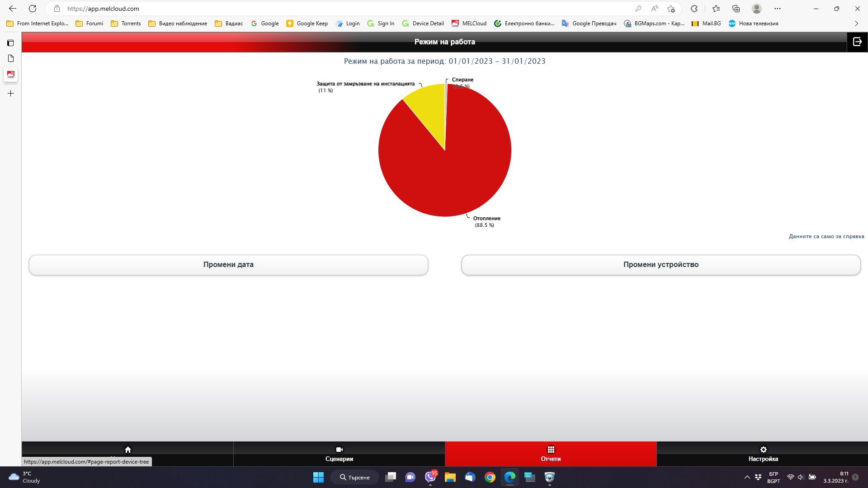This screenshot has width=868, height=488.
Task: Click the MELCloud vertical tab icon
Action: pos(10,75)
